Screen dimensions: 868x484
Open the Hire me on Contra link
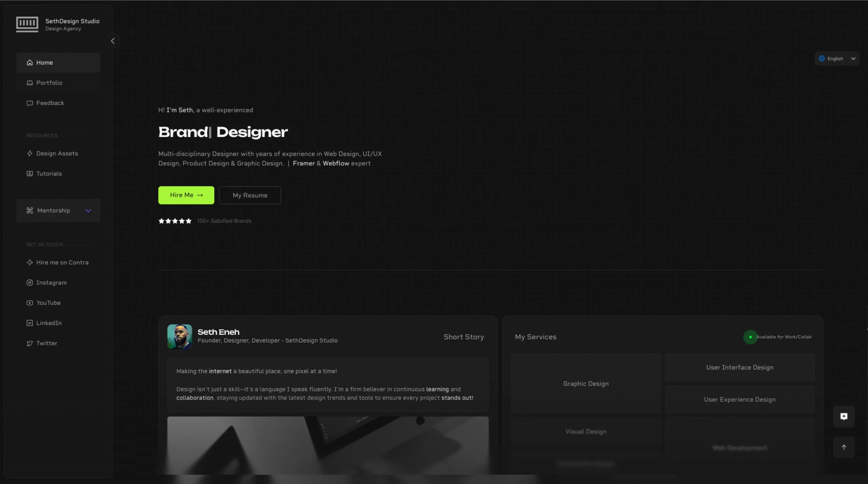click(58, 263)
